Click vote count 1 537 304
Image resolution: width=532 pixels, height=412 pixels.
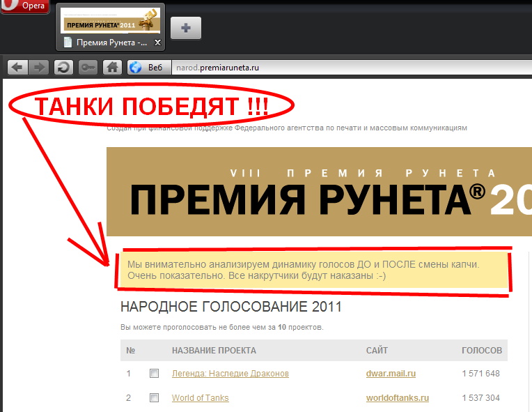[x=480, y=398]
